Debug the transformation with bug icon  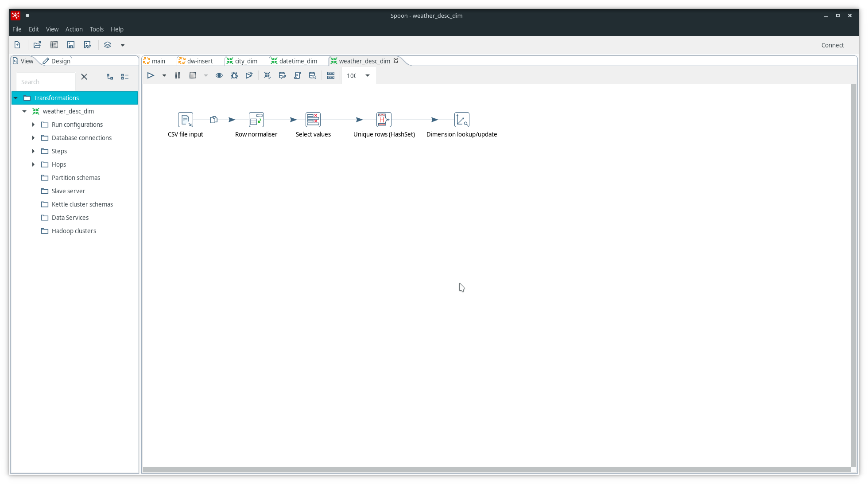[234, 75]
